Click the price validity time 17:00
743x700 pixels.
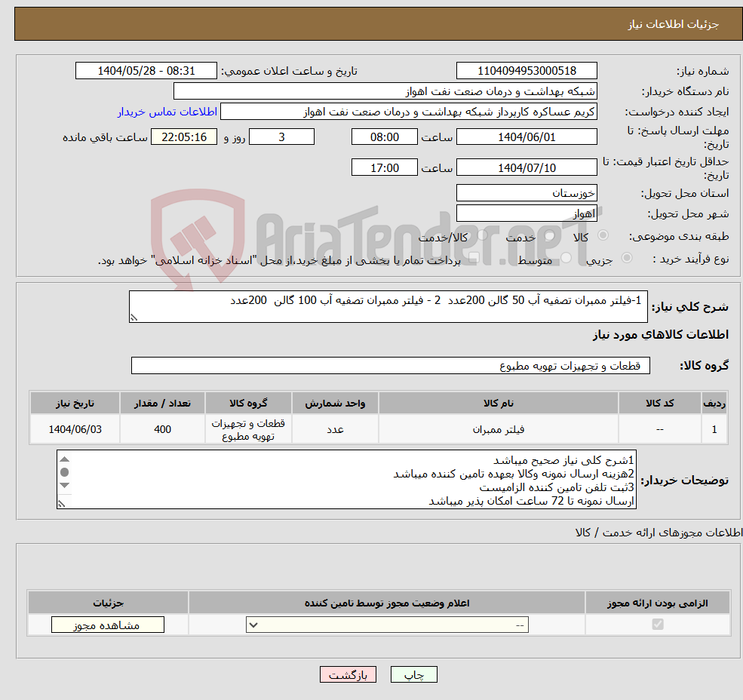click(x=384, y=167)
